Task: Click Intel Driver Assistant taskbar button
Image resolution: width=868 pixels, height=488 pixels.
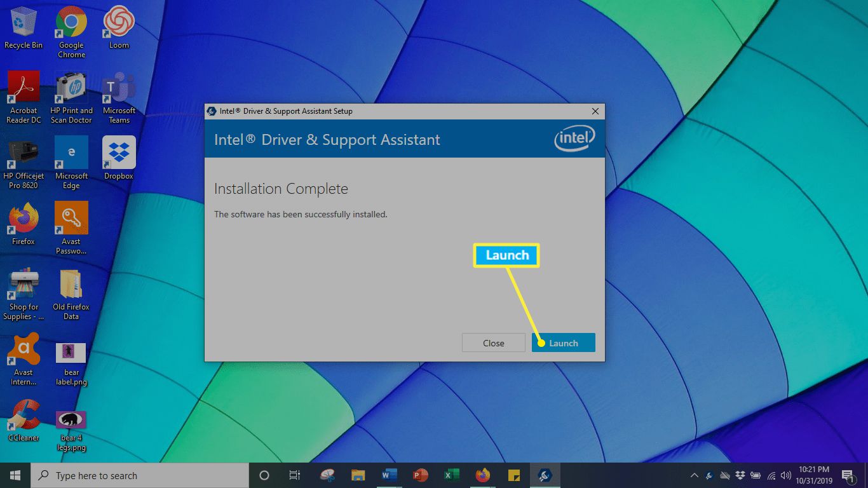Action: coord(545,475)
